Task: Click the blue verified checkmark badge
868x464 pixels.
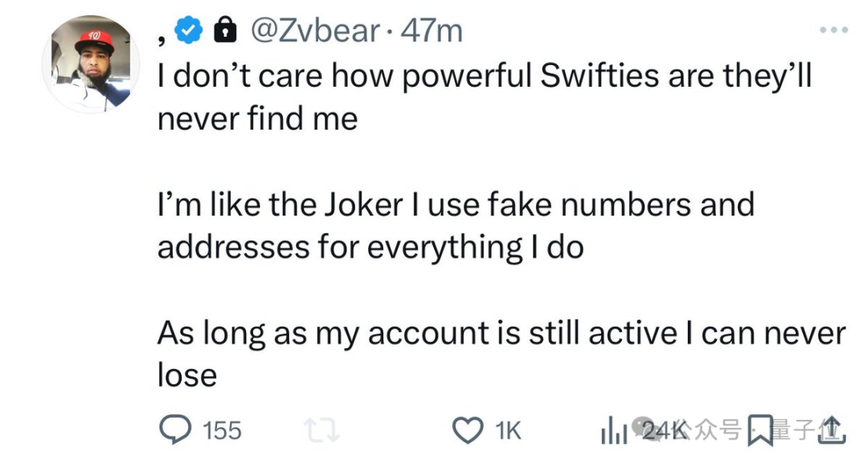Action: pyautogui.click(x=190, y=31)
